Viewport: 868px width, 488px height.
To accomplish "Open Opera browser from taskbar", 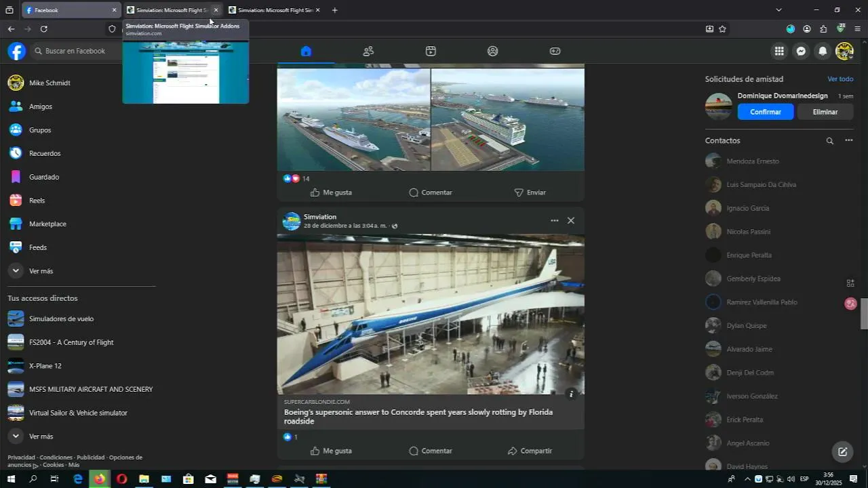I will point(122,479).
